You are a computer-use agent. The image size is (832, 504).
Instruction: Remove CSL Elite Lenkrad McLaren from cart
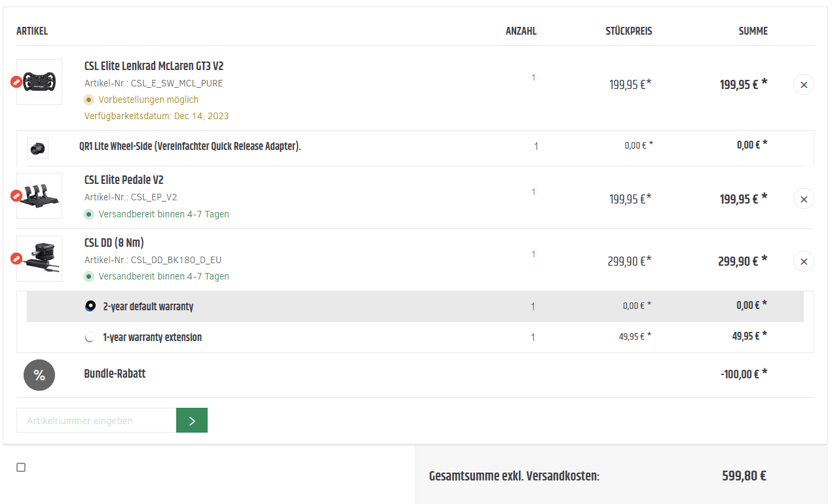coord(804,84)
